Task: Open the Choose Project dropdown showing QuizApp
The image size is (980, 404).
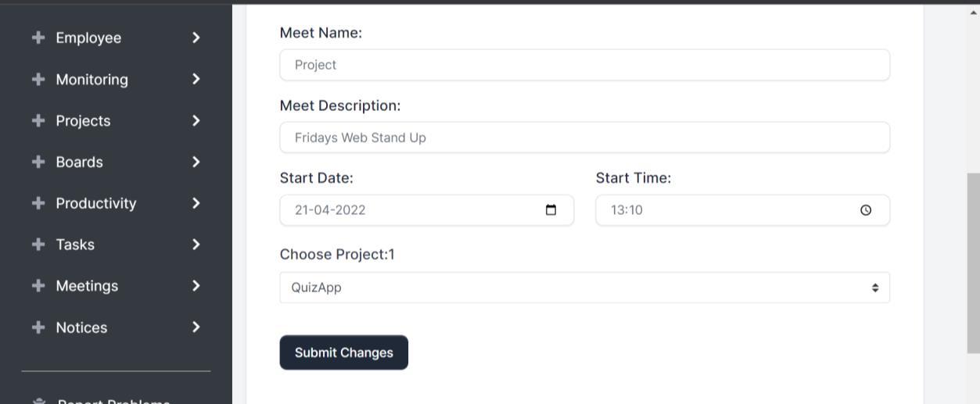Action: tap(584, 288)
